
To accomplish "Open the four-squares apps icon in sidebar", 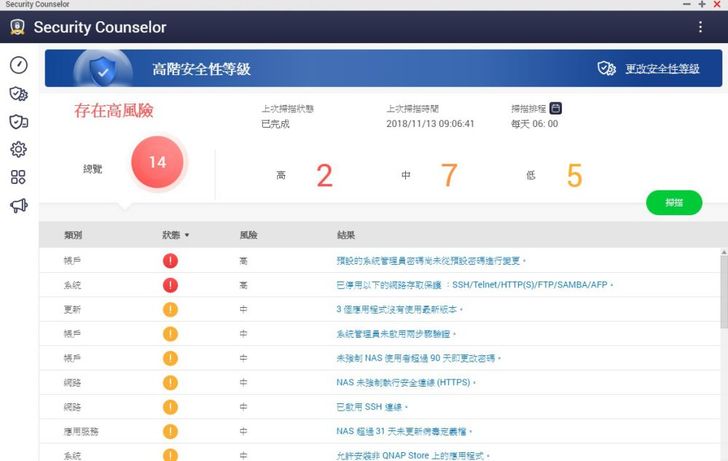I will (x=18, y=177).
